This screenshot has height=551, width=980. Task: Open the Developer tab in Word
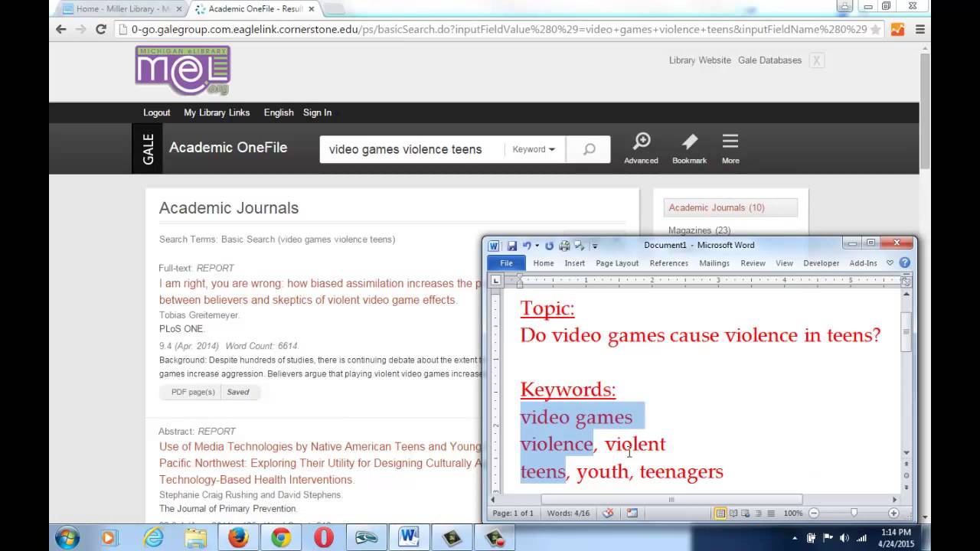(x=821, y=262)
